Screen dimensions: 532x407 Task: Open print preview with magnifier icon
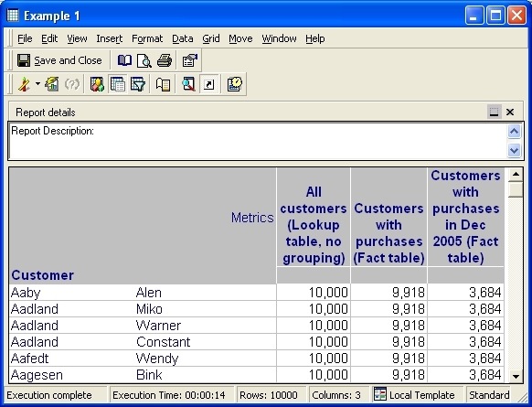click(144, 60)
